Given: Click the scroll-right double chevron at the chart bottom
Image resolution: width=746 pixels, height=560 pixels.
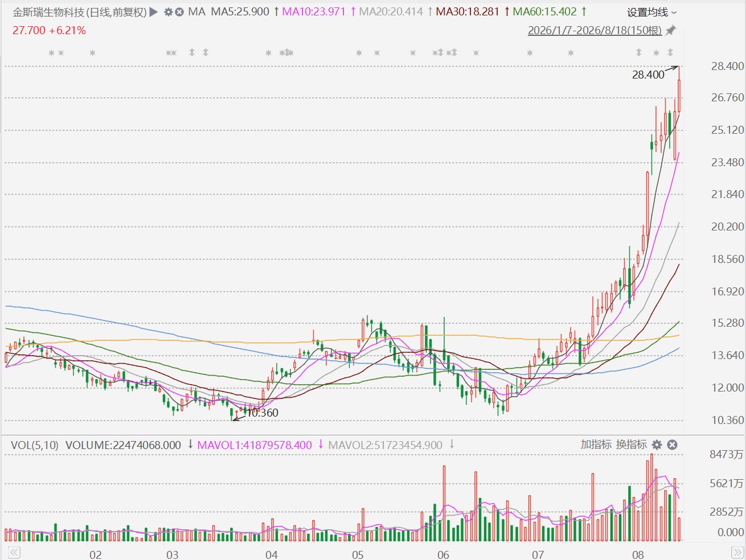Looking at the screenshot, I should tap(737, 553).
